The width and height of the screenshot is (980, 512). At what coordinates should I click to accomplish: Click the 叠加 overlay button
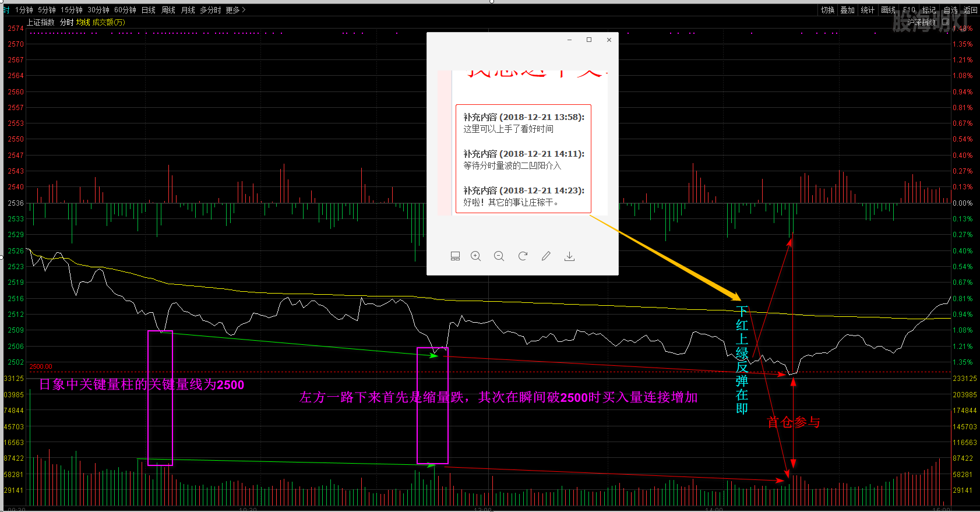coord(848,10)
